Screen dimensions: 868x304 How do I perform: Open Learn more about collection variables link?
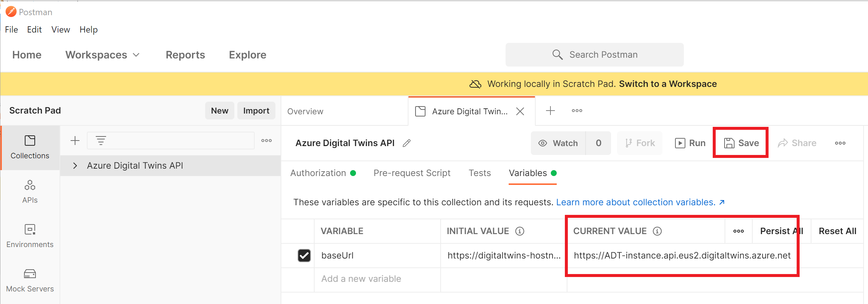(641, 202)
